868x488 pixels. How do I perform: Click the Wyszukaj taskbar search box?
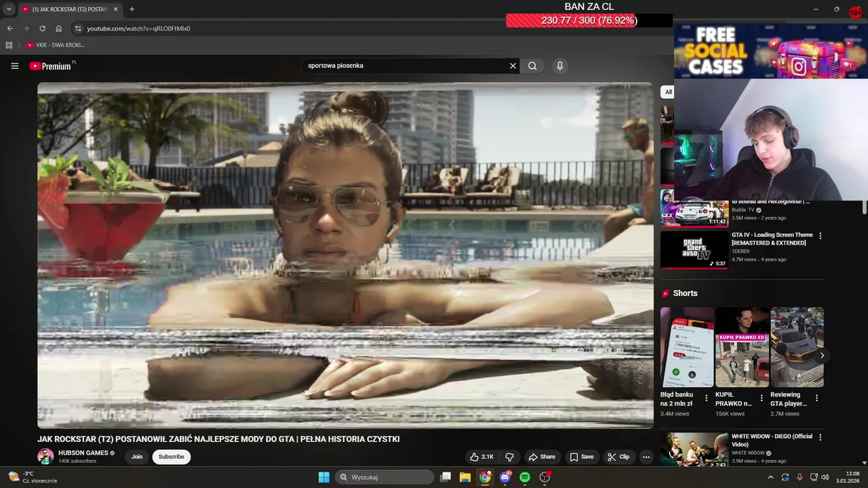(385, 477)
